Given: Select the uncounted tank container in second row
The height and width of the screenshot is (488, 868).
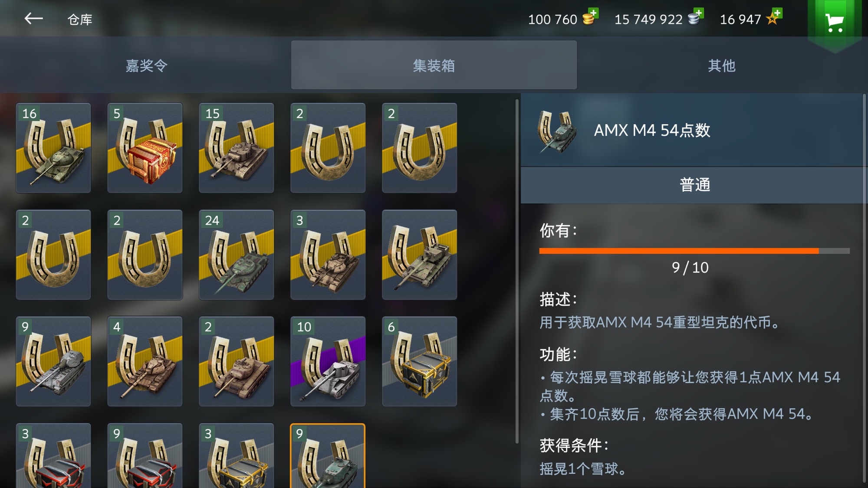Looking at the screenshot, I should (420, 255).
